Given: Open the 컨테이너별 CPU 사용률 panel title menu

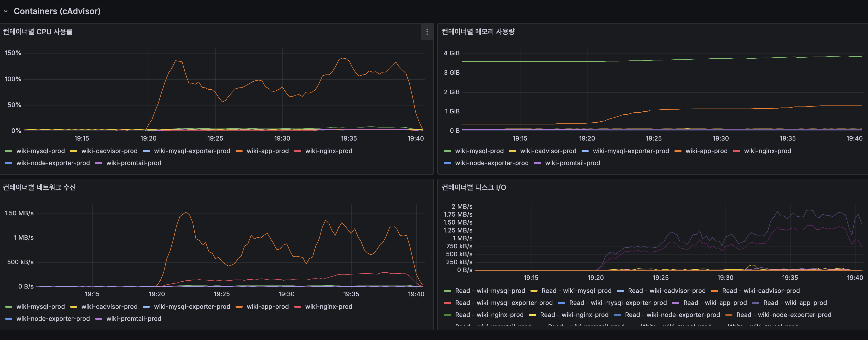Looking at the screenshot, I should tap(38, 32).
